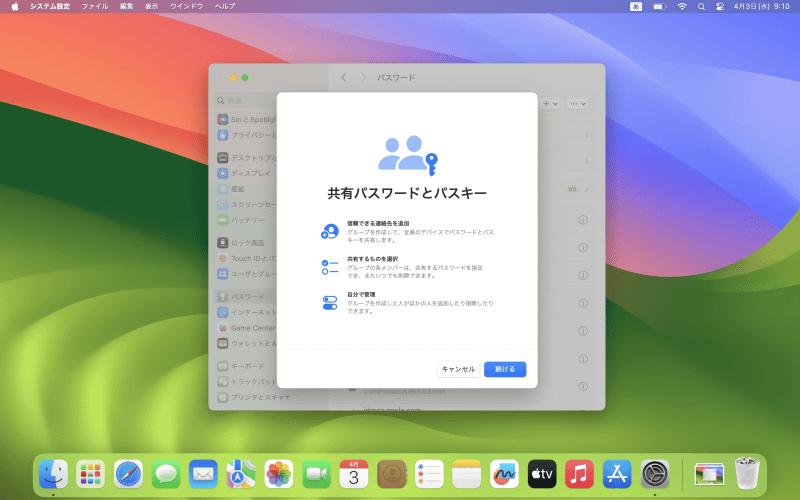
Task: Select Touch ID item in sidebar
Action: pos(247,258)
